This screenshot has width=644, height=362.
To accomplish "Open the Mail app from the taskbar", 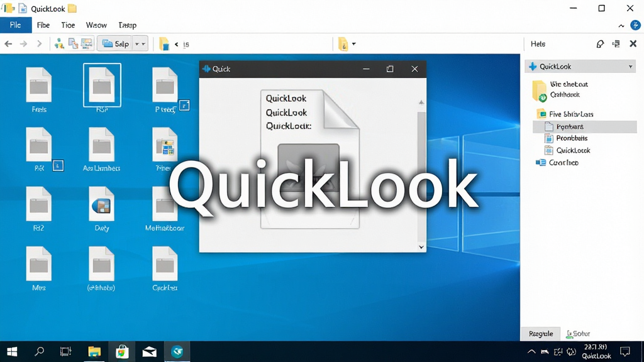I will pos(149,351).
